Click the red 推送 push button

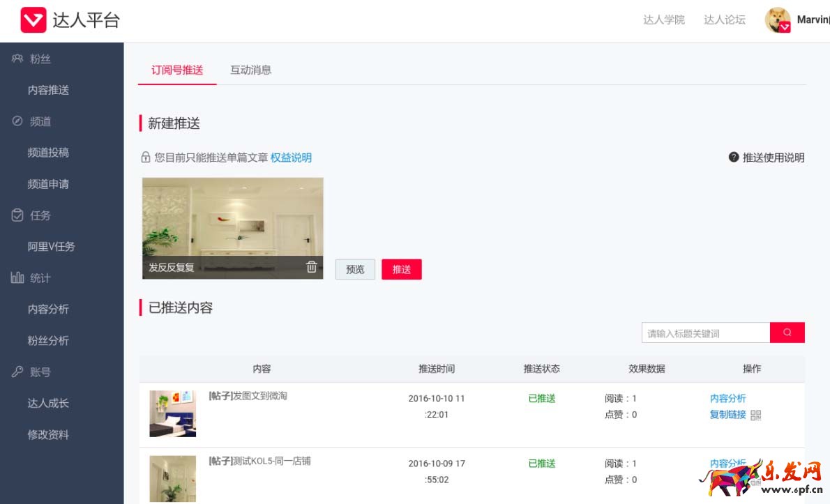click(402, 269)
